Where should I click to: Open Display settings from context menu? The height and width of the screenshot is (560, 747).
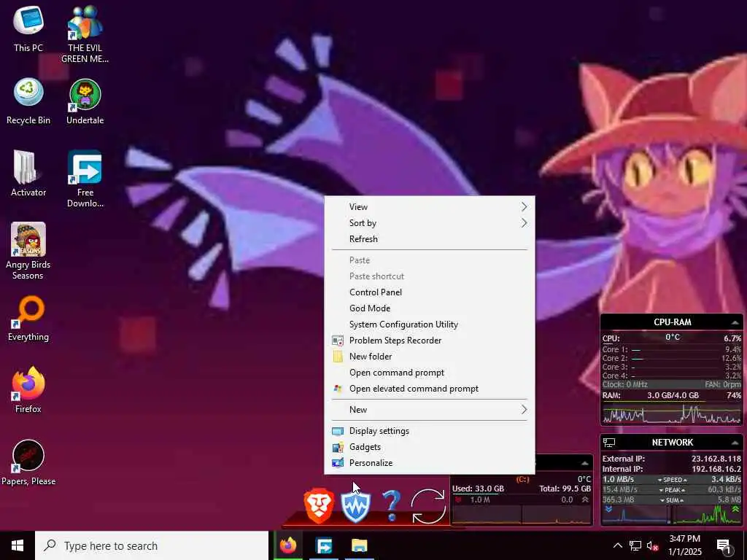pyautogui.click(x=429, y=431)
